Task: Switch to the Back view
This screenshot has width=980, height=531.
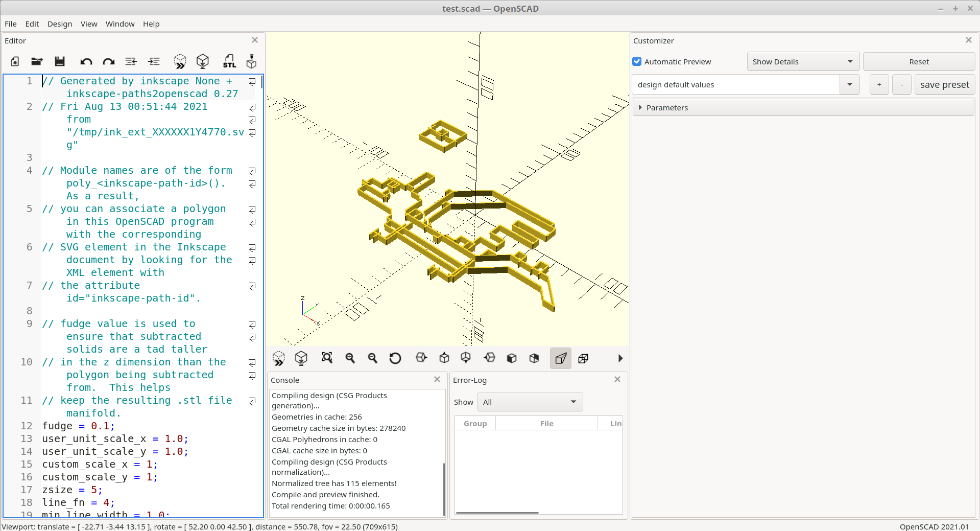Action: coord(534,358)
